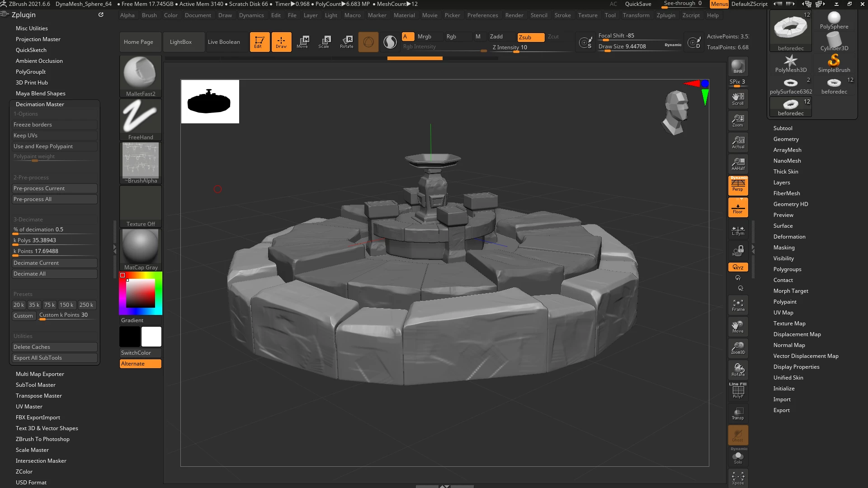Screen dimensions: 868x488
Task: Click Decimate Current button
Action: [x=54, y=263]
